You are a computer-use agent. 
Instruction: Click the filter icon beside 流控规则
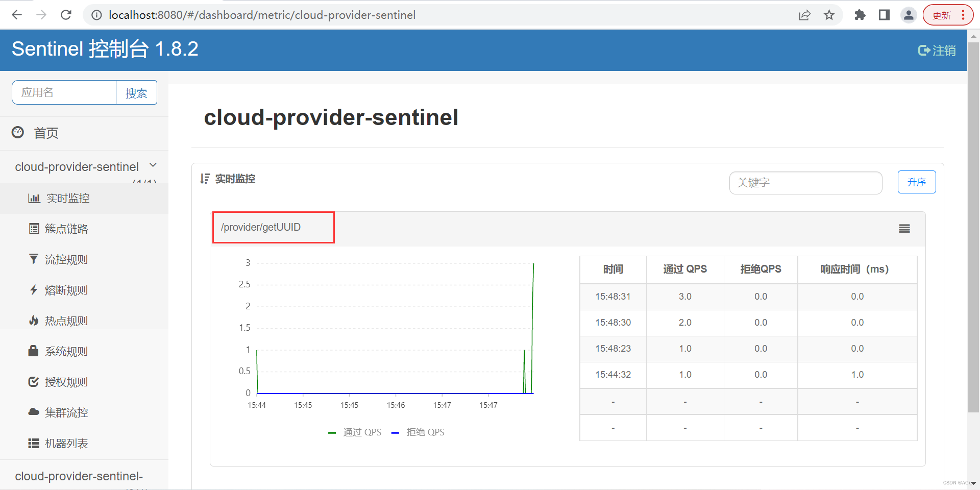tap(34, 259)
